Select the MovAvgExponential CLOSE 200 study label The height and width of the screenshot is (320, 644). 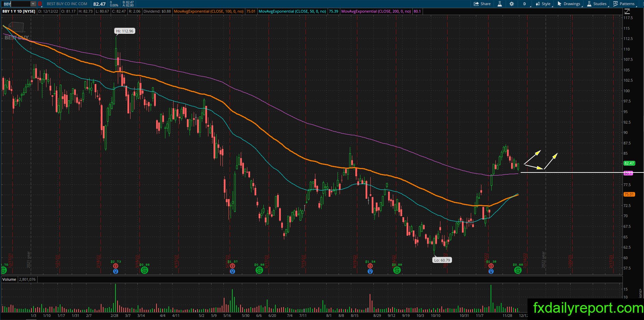click(x=376, y=11)
